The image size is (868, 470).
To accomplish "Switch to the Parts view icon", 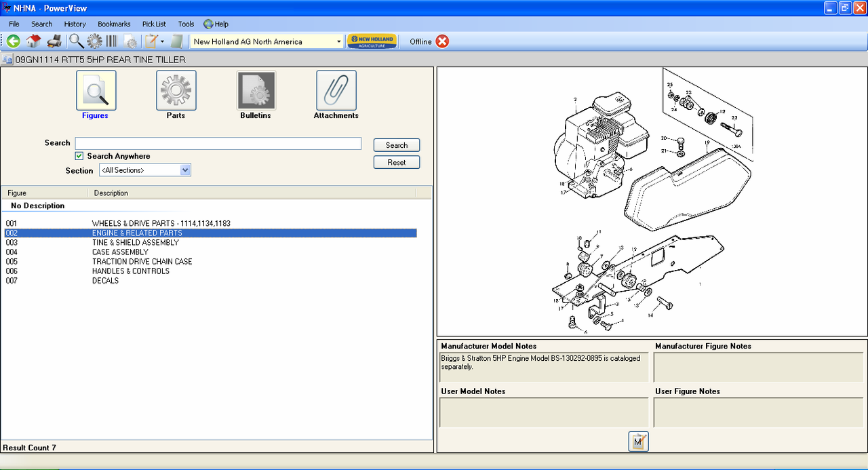I will click(x=176, y=90).
